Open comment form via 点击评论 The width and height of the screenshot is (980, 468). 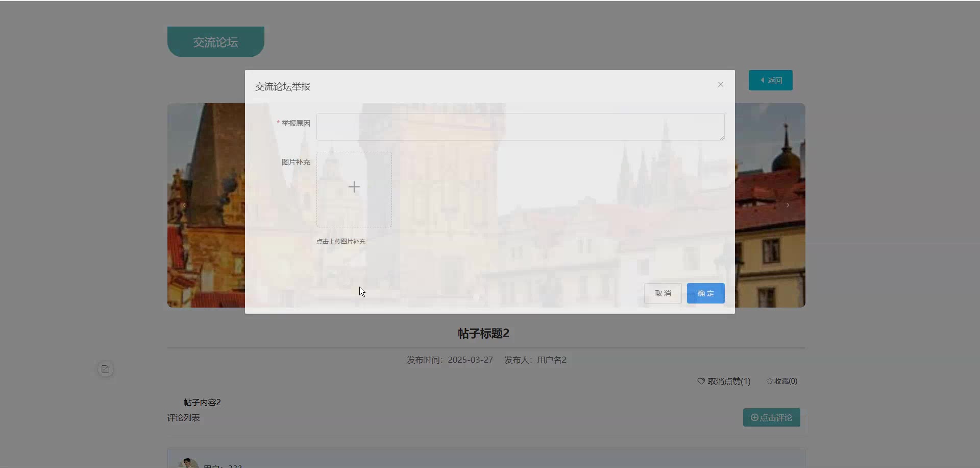coord(771,417)
